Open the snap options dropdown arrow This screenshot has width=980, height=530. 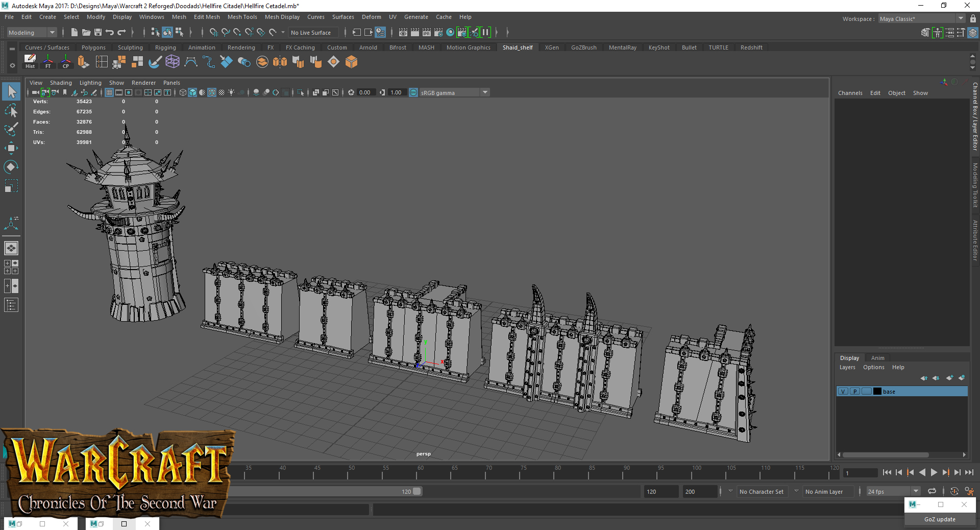[x=283, y=32]
